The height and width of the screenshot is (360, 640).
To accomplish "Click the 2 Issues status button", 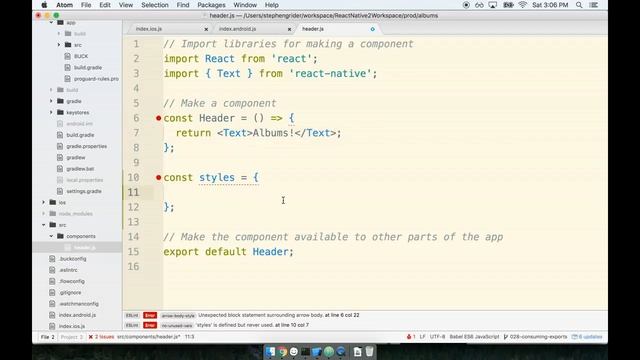I will coord(102,337).
